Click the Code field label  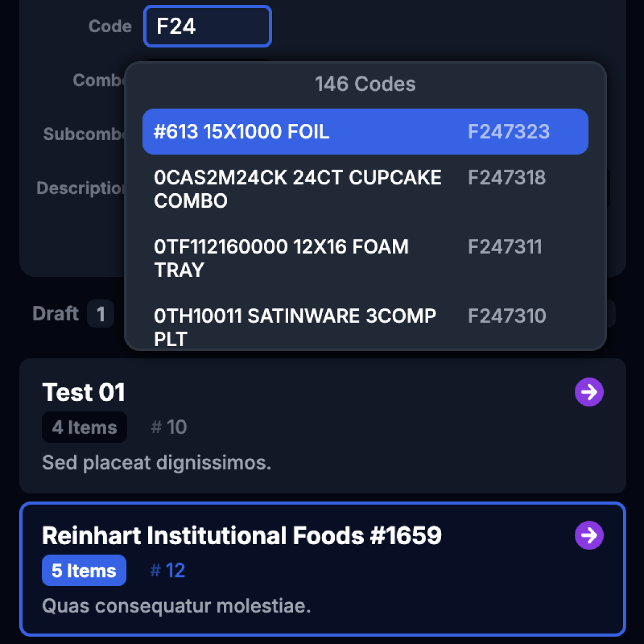(x=110, y=26)
